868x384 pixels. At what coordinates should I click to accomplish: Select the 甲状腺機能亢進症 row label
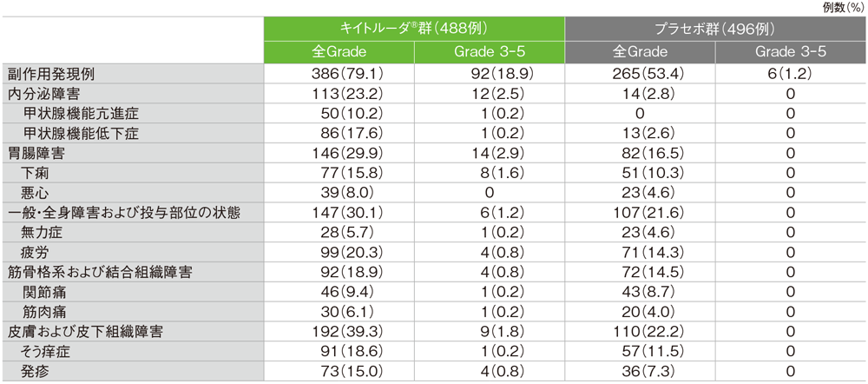(81, 113)
